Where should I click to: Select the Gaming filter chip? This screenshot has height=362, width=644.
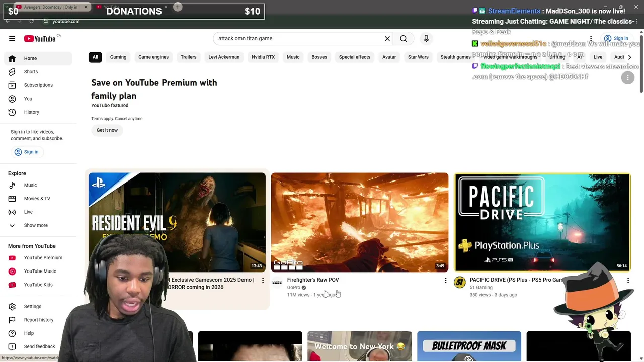point(118,57)
